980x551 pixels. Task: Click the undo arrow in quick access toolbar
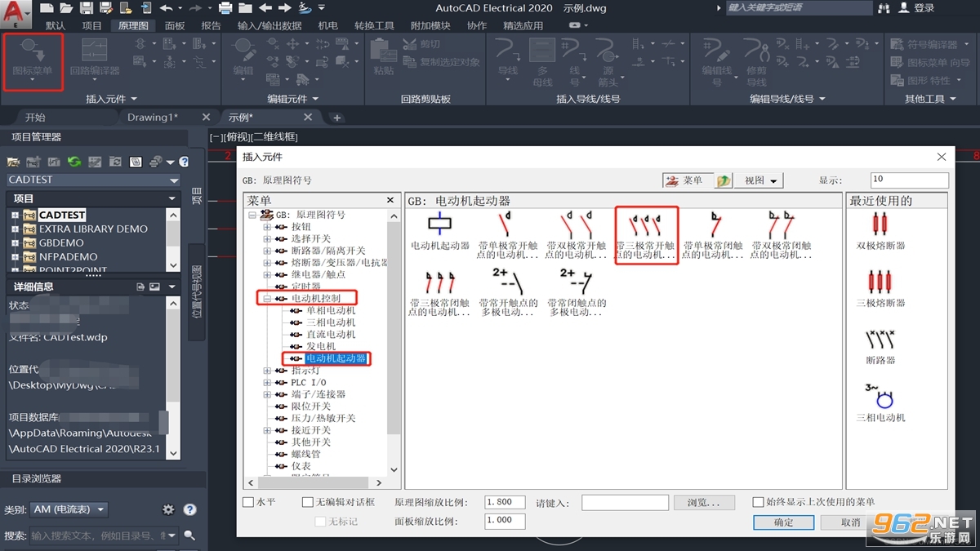pyautogui.click(x=167, y=8)
